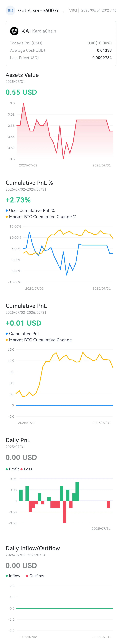122x644 pixels.
Task: Click the 0.55 USD assets value
Action: coord(21,92)
